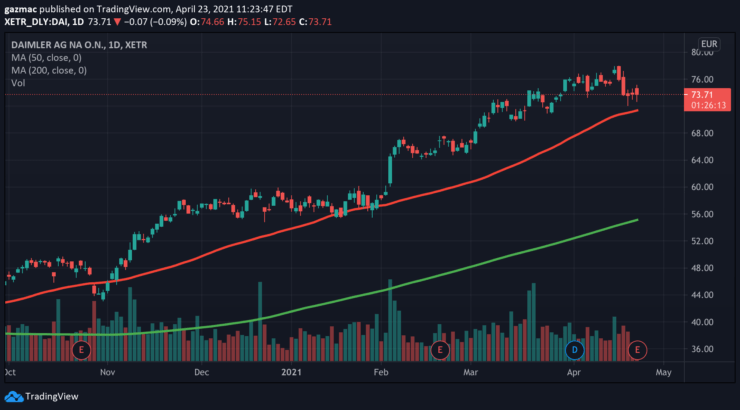Click the February earnings E marker
Screen dimensions: 740x410
click(440, 350)
